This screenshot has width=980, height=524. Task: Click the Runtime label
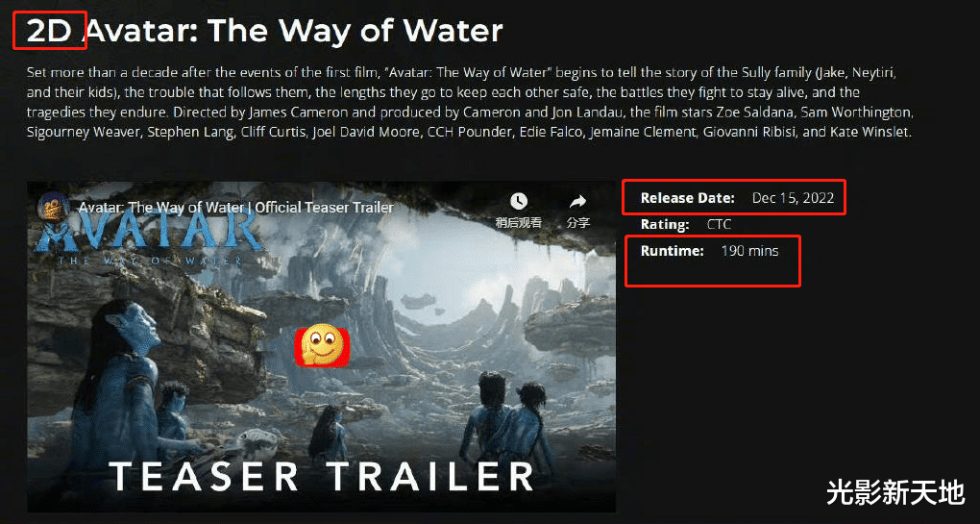point(673,251)
